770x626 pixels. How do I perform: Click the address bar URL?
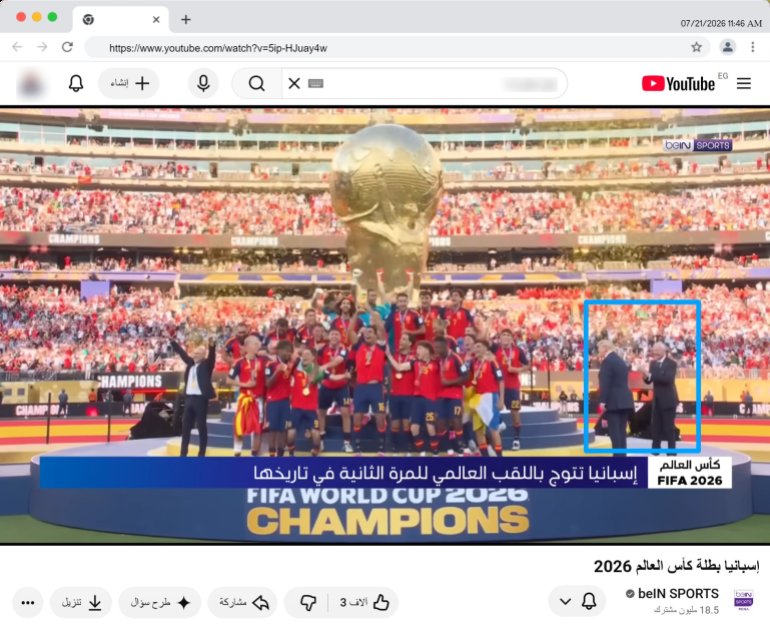tap(218, 48)
